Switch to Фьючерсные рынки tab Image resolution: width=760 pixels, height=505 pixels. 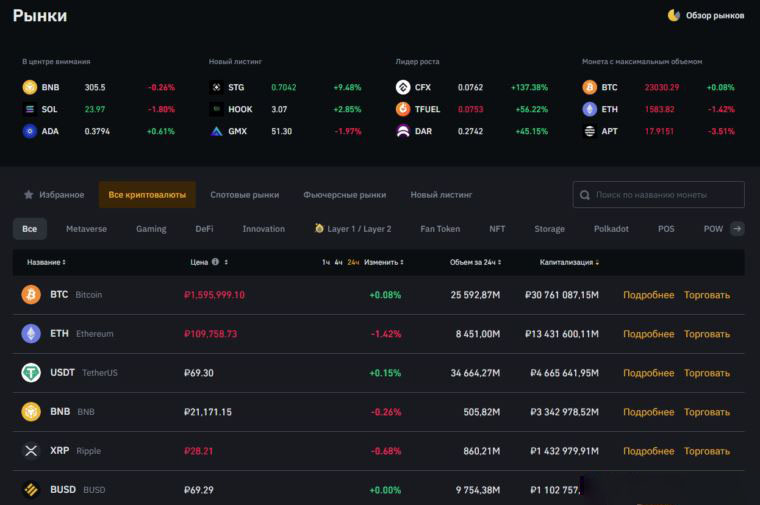345,194
